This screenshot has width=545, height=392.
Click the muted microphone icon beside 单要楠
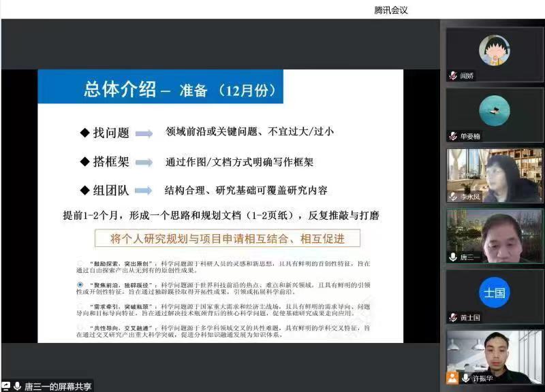[453, 136]
